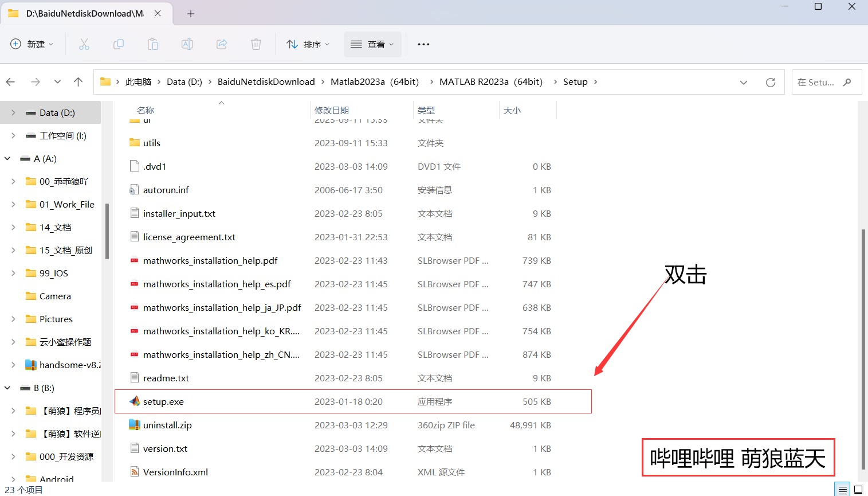Image resolution: width=868 pixels, height=496 pixels.
Task: Select the utils folder icon
Action: (135, 143)
